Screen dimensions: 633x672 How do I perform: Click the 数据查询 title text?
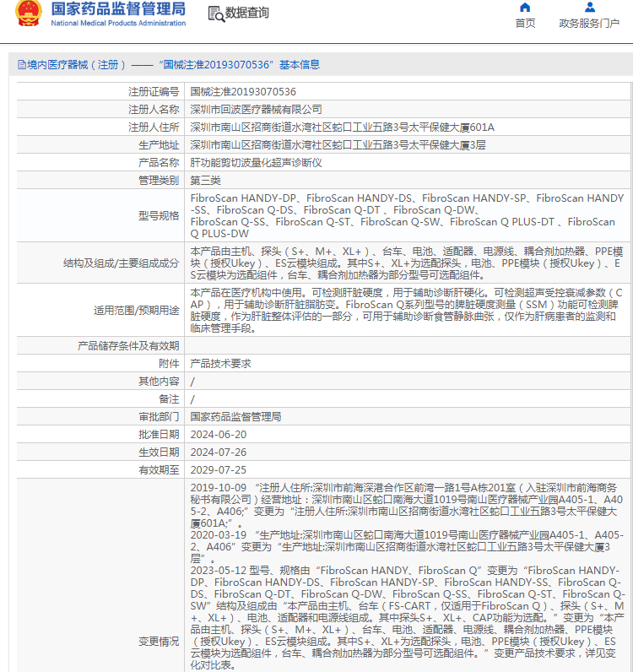pos(247,13)
